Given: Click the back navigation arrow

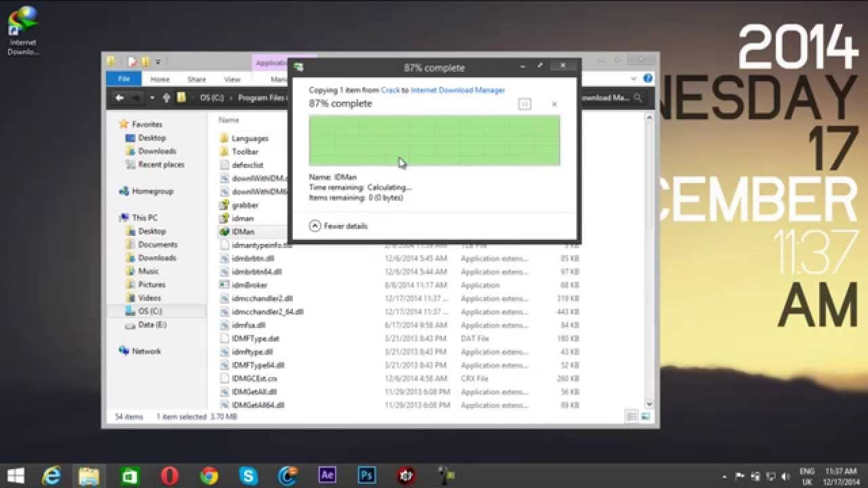Looking at the screenshot, I should [119, 98].
